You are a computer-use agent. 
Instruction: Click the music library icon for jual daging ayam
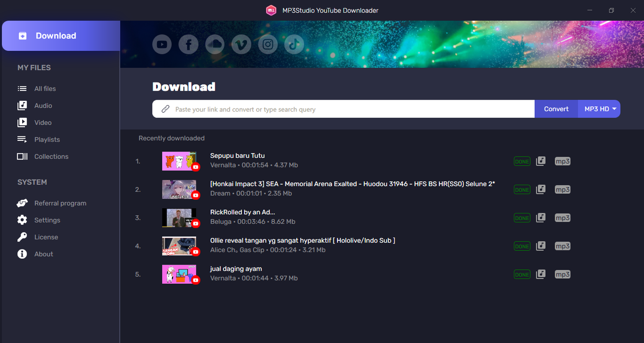pos(540,274)
